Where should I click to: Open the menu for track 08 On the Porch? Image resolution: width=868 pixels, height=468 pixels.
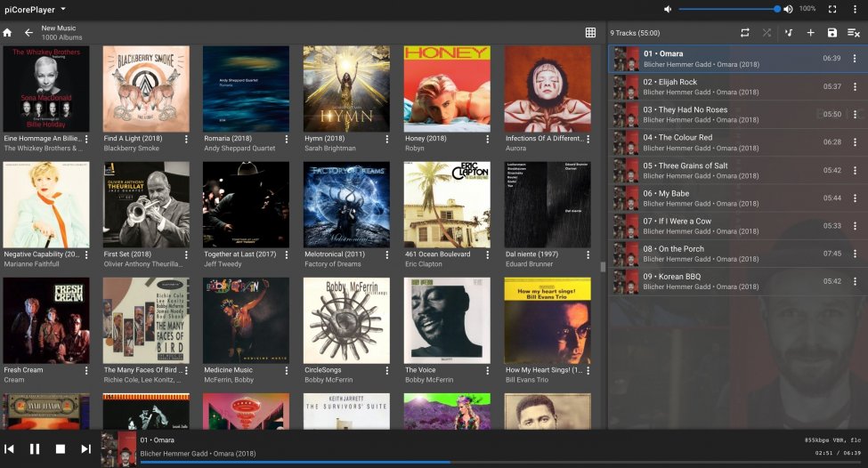click(855, 254)
